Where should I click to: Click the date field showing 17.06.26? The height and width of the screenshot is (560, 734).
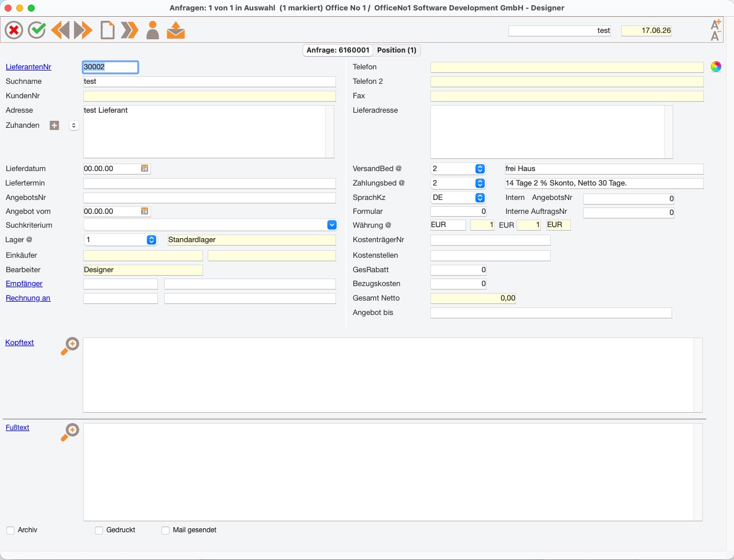647,31
